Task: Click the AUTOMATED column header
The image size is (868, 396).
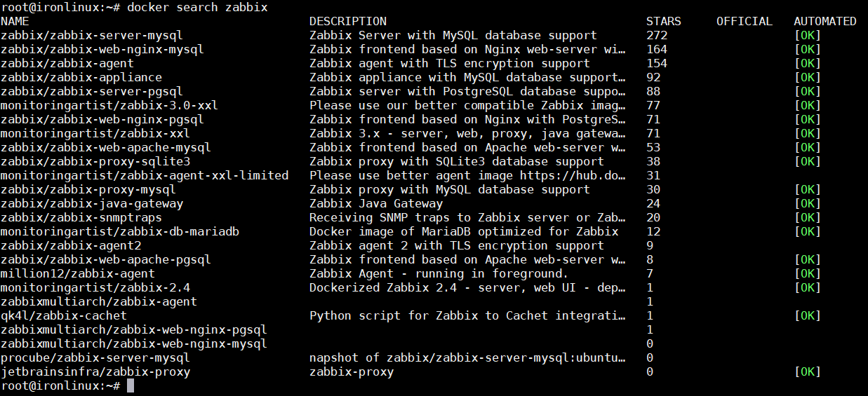Action: point(825,21)
